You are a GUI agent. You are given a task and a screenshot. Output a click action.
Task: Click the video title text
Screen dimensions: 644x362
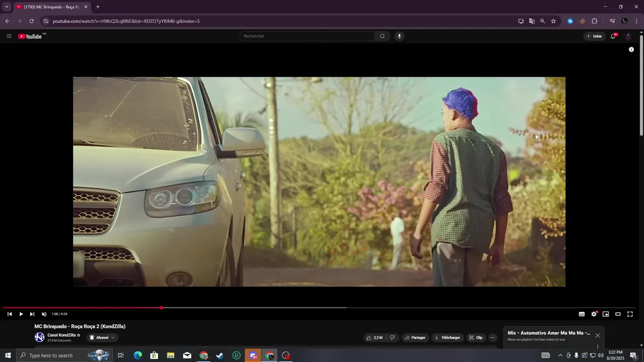(80, 326)
